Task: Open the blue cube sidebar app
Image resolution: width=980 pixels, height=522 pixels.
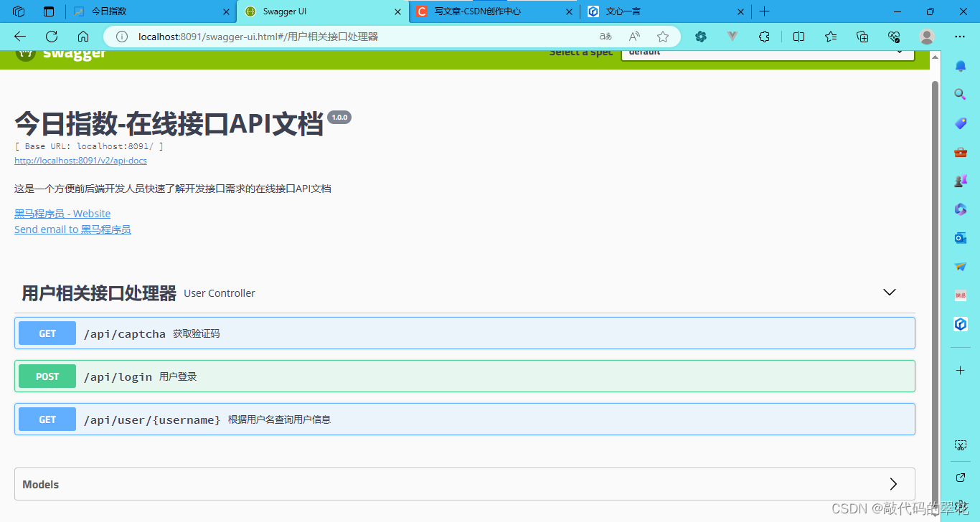Action: (961, 324)
